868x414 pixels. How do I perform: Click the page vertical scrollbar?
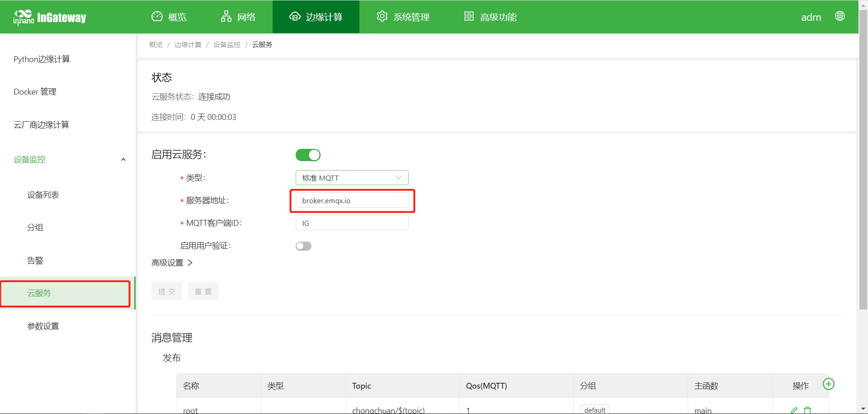pos(863,158)
